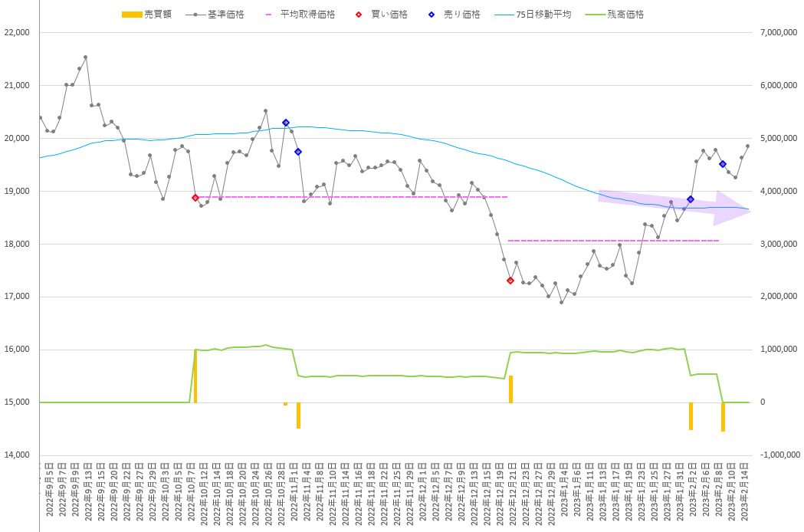Click the 16,000 left axis label
Viewport: 804px width, 532px height.
click(x=17, y=350)
